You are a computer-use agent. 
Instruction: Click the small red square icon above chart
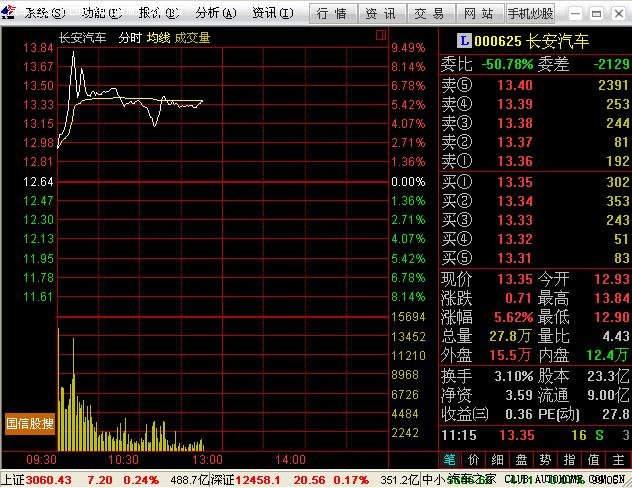point(381,35)
